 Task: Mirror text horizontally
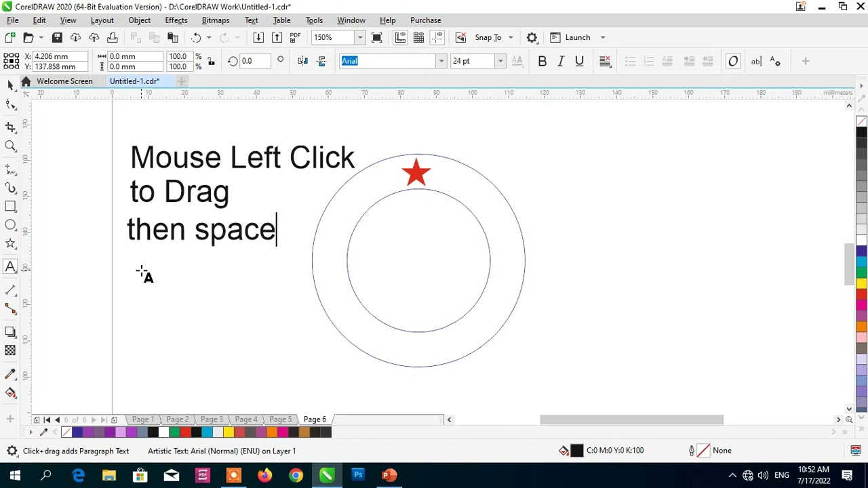[303, 61]
